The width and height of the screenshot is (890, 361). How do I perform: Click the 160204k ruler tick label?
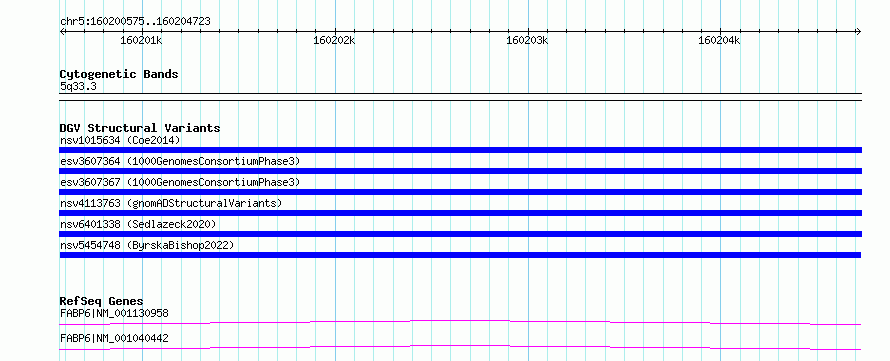pyautogui.click(x=719, y=40)
